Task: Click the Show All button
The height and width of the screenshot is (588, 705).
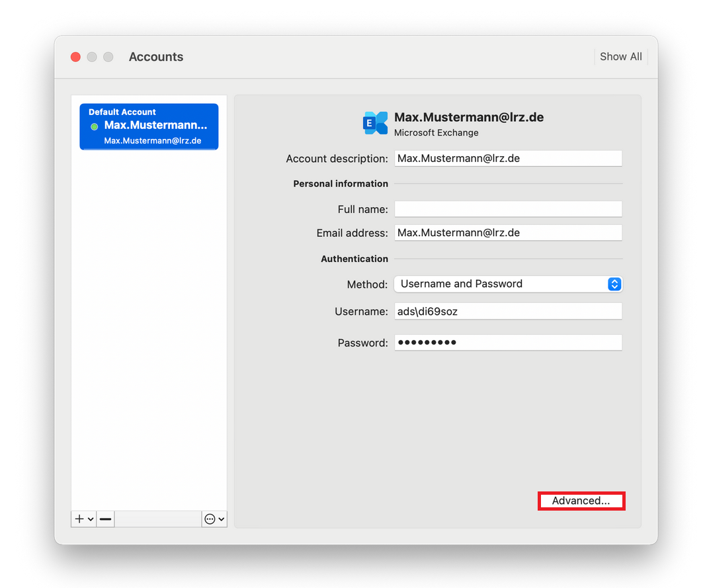Action: (x=620, y=56)
